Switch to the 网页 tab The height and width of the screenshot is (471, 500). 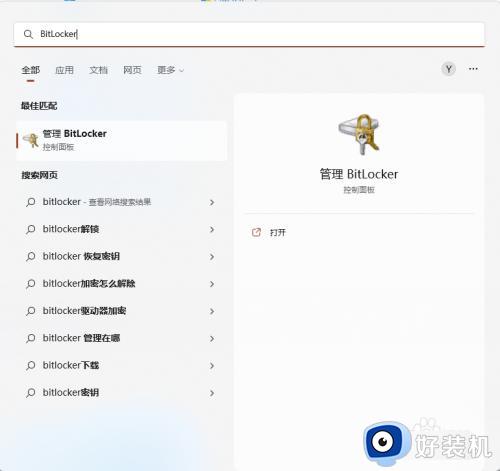(x=132, y=70)
